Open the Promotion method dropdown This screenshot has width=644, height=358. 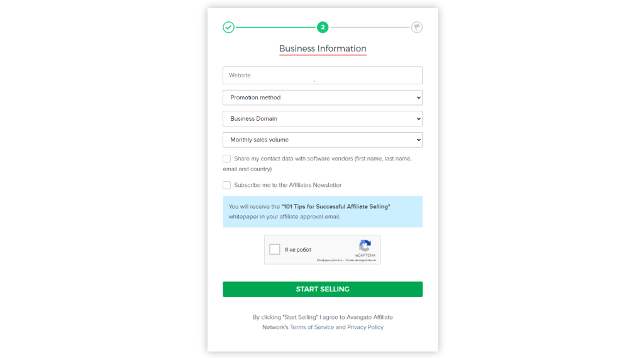(322, 98)
